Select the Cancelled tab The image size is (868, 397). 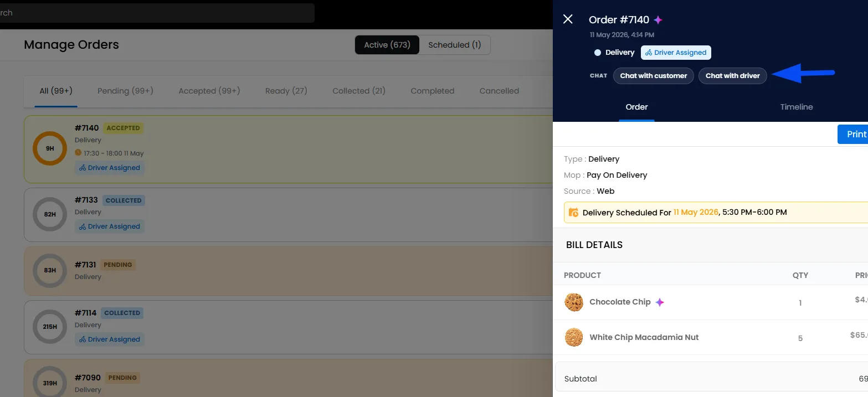pos(499,91)
